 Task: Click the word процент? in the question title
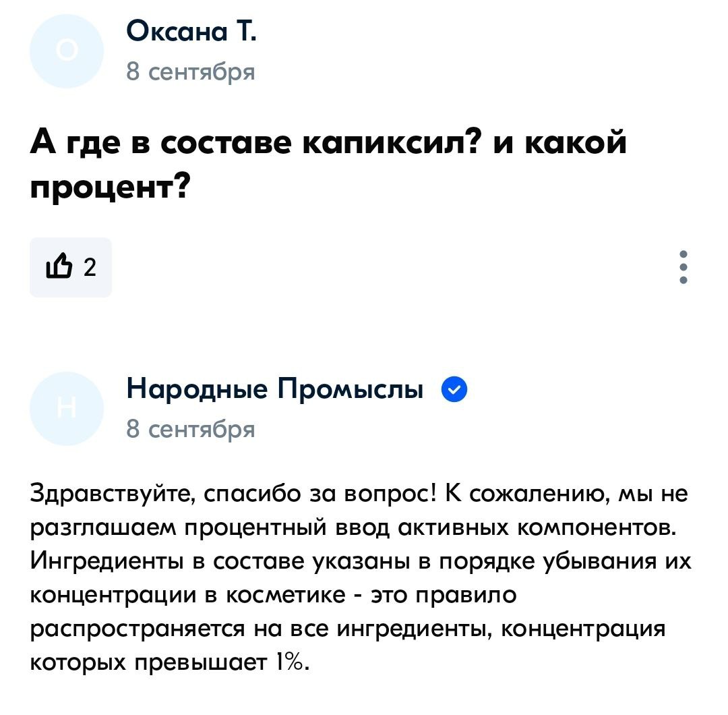click(111, 188)
